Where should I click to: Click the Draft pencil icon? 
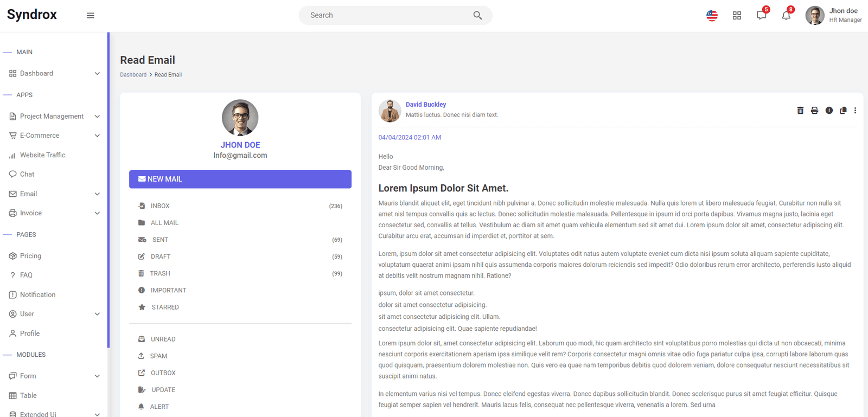pos(142,256)
